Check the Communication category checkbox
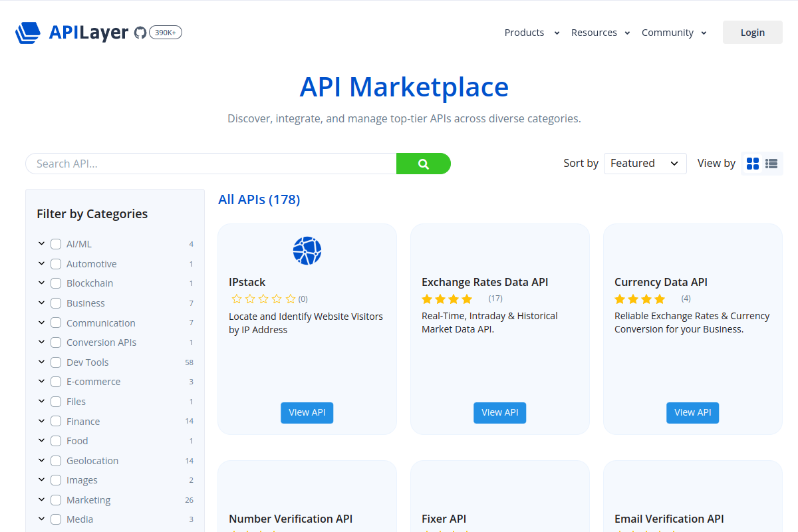Image resolution: width=798 pixels, height=532 pixels. tap(56, 323)
